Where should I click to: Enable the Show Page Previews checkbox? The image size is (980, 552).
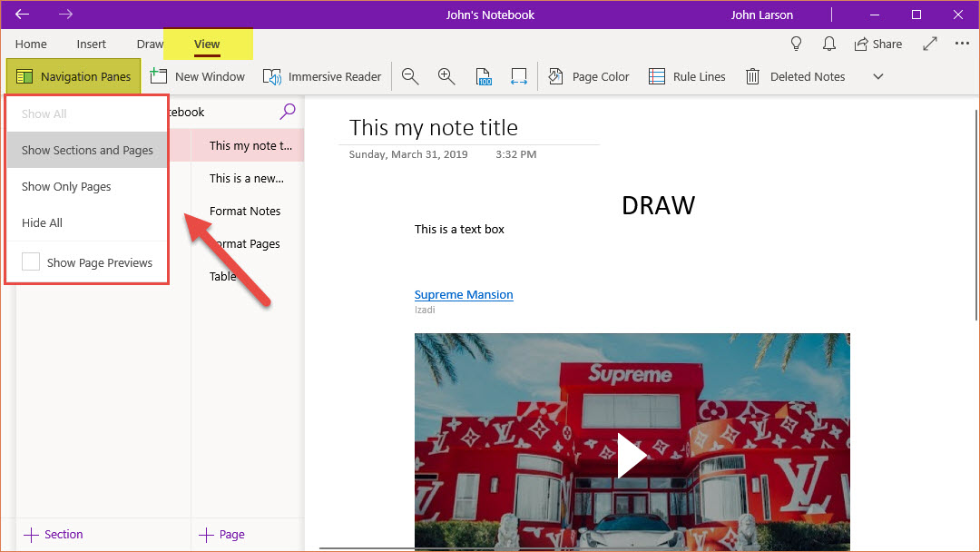(x=31, y=262)
